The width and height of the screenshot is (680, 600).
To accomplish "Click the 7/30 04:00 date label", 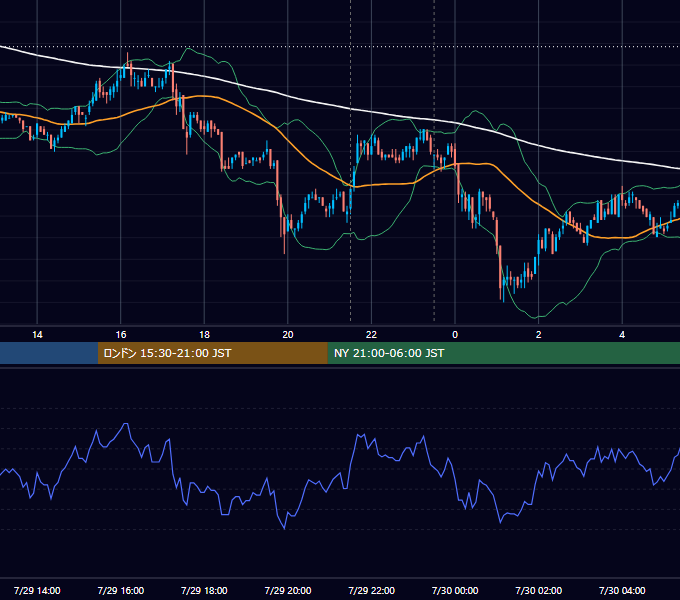I will tap(622, 590).
